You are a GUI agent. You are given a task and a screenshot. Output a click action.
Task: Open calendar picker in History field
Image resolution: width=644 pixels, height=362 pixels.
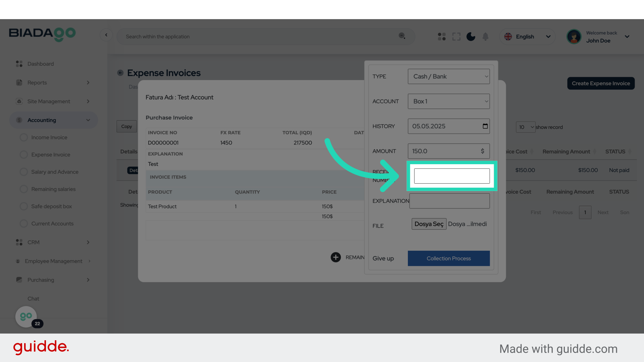pos(485,126)
